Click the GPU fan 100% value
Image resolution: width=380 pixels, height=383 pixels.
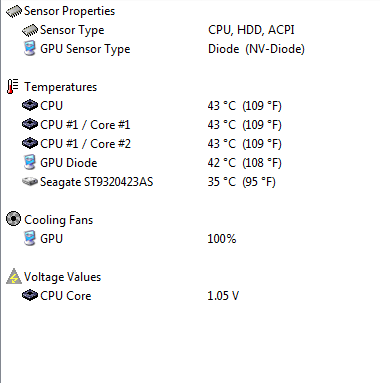tap(222, 239)
